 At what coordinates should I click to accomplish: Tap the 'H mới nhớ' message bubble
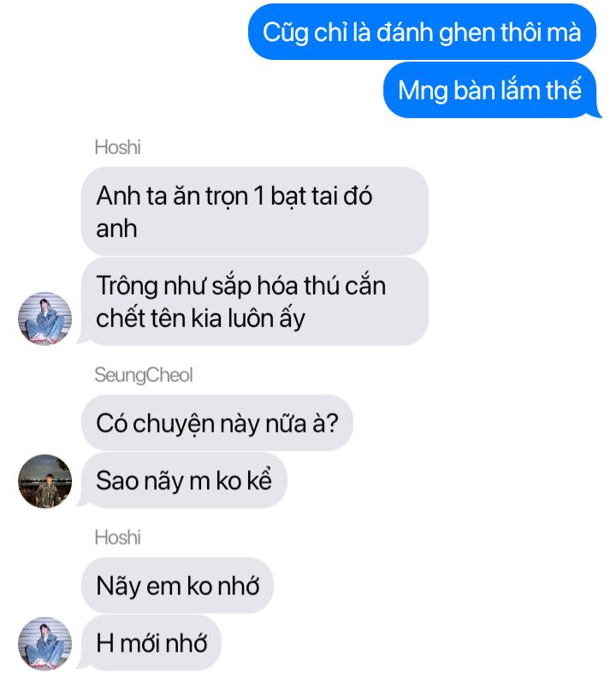(149, 642)
